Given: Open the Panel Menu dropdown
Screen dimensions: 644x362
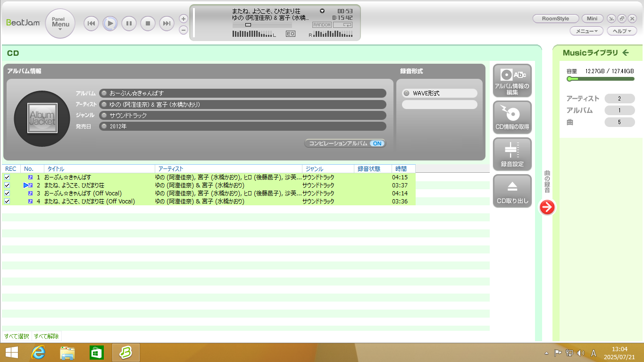Looking at the screenshot, I should pos(60,24).
